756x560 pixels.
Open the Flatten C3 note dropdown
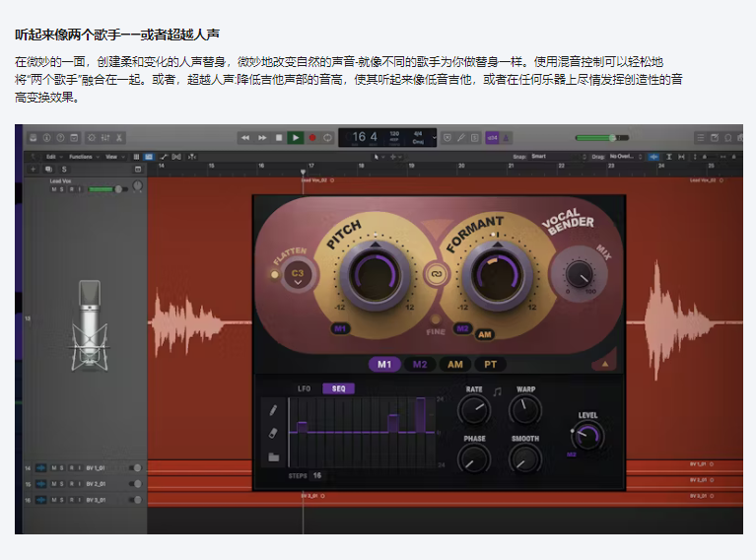coord(298,276)
